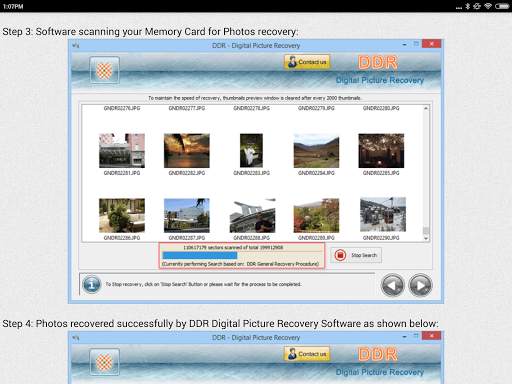Click the blue info circle icon
Viewport: 512px width, 384px height.
point(91,285)
